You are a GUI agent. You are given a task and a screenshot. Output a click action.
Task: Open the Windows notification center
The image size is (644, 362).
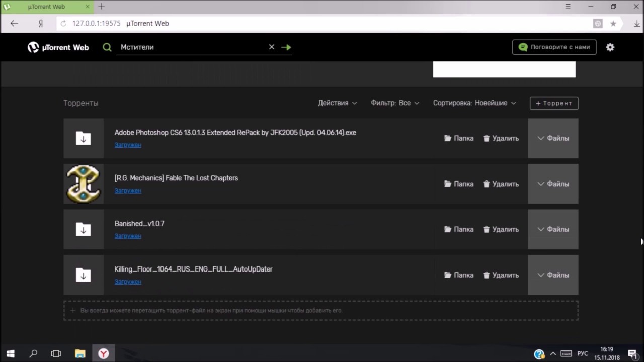[x=633, y=354]
